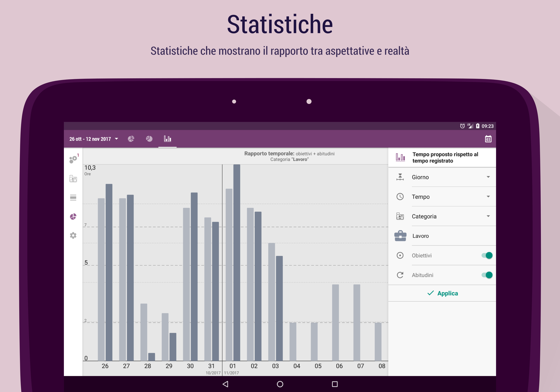This screenshot has height=392, width=560.
Task: Switch to the second pie chart tab
Action: [x=149, y=139]
